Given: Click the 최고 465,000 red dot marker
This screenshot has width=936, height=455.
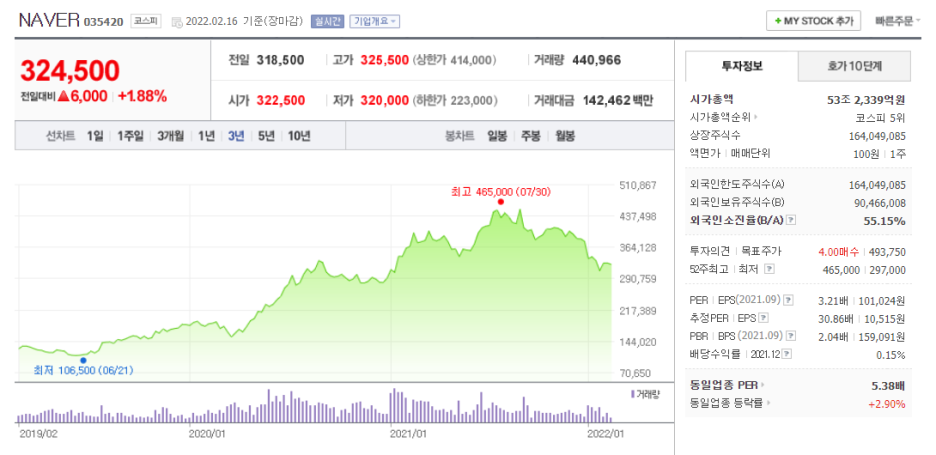Looking at the screenshot, I should 500,202.
